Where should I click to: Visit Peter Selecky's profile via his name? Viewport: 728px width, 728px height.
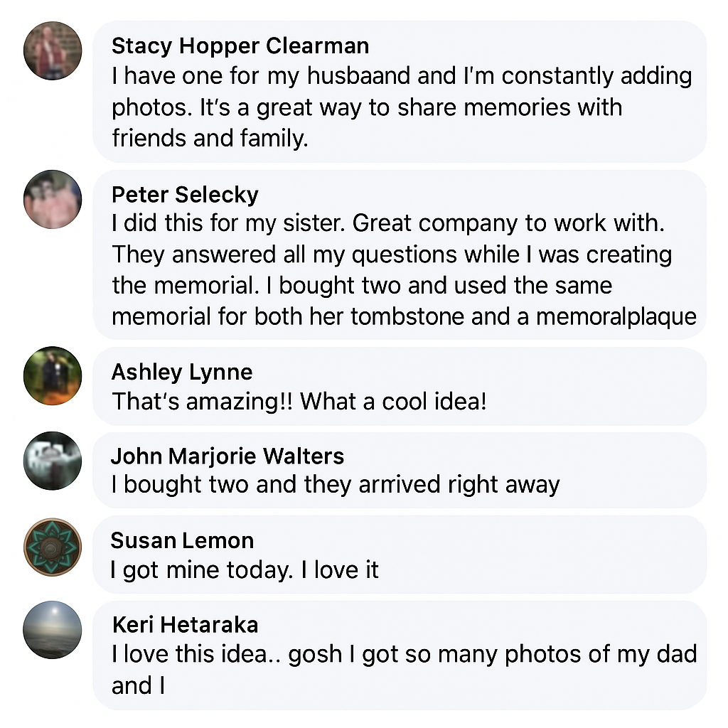pyautogui.click(x=185, y=195)
